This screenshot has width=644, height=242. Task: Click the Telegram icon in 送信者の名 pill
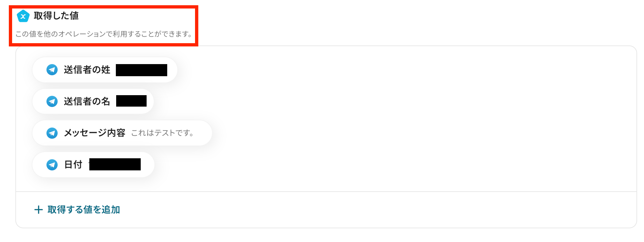tap(52, 101)
